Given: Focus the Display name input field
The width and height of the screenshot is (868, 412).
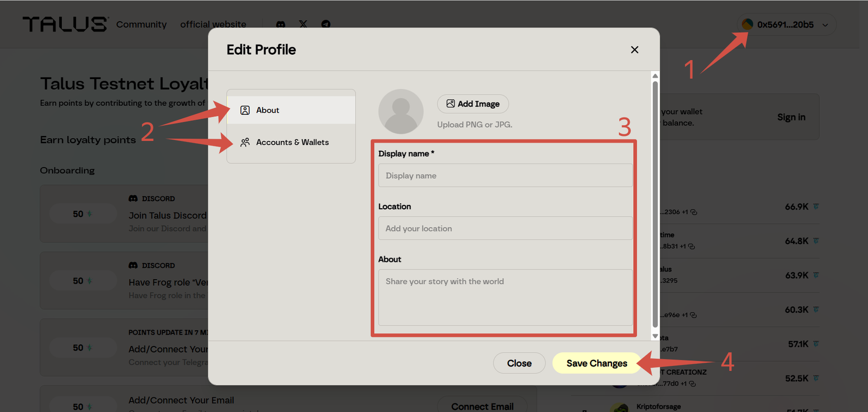Looking at the screenshot, I should tap(505, 176).
